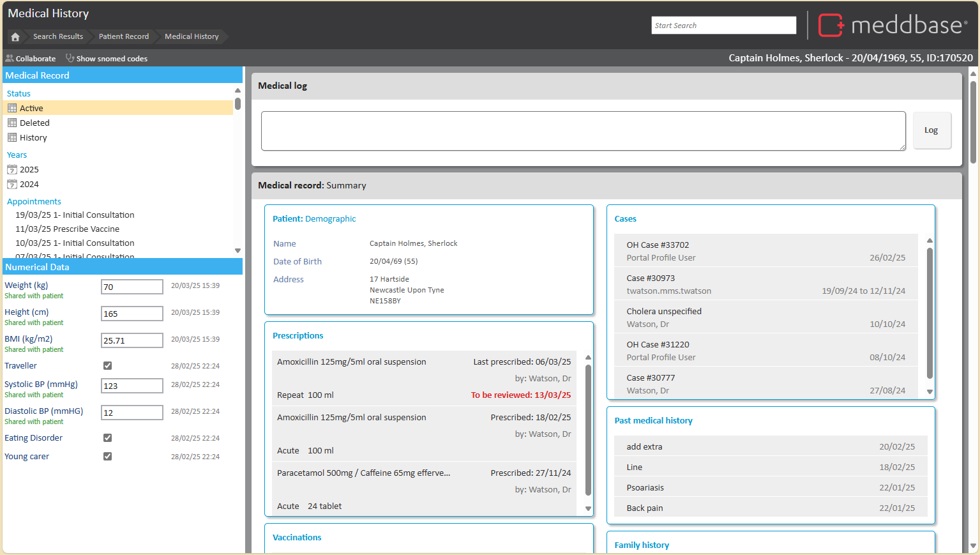Click the Start Search input field

tap(723, 26)
